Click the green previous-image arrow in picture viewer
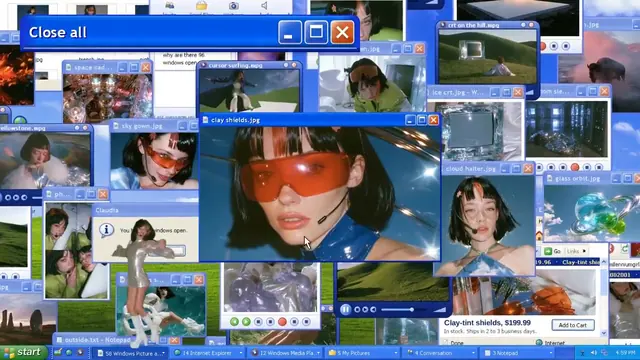Viewport: 640px width, 360px height. tap(234, 322)
